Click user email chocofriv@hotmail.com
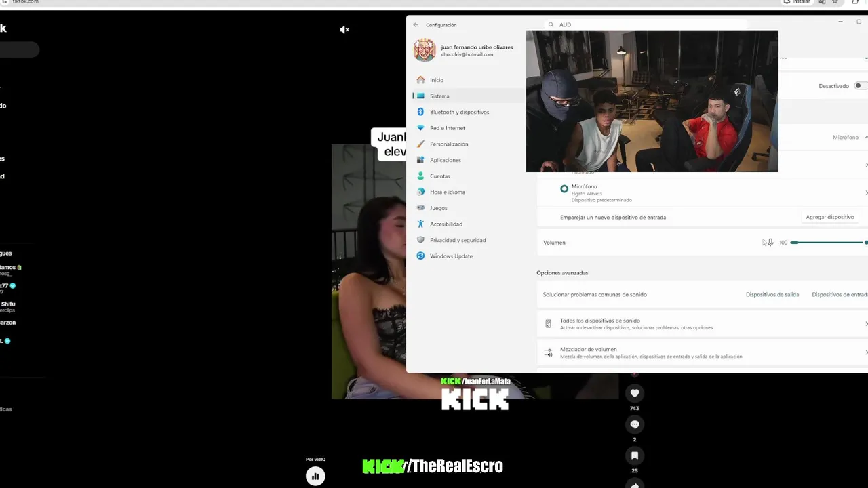Viewport: 868px width, 488px height. (467, 54)
